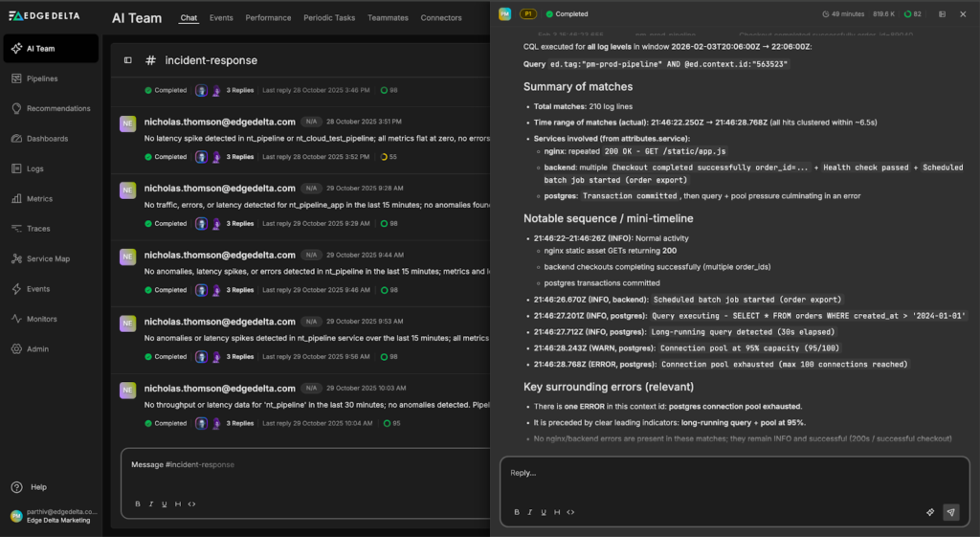Click the Help link in sidebar

38,487
